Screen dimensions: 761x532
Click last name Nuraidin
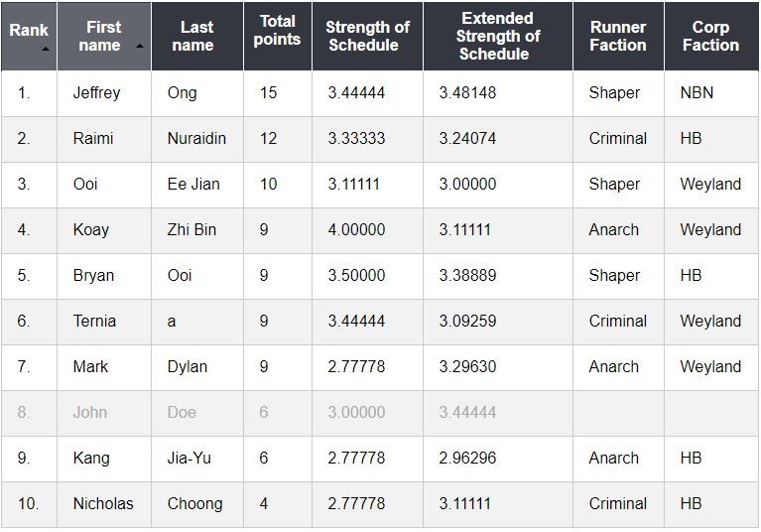196,139
